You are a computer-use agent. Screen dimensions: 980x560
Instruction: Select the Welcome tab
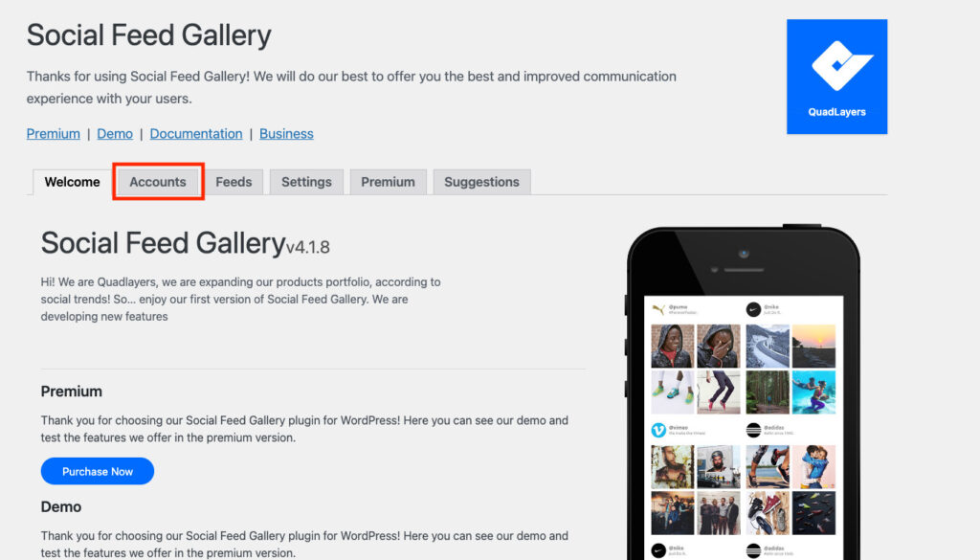[x=72, y=182]
